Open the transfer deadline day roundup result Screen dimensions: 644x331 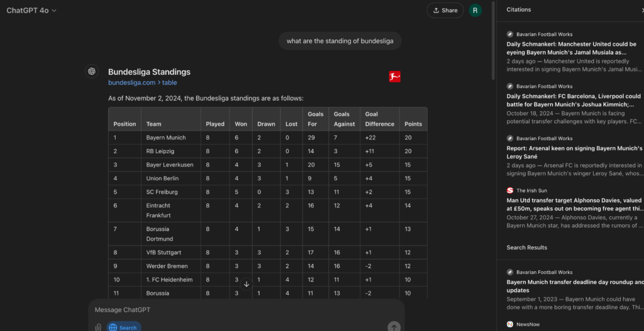coord(574,286)
